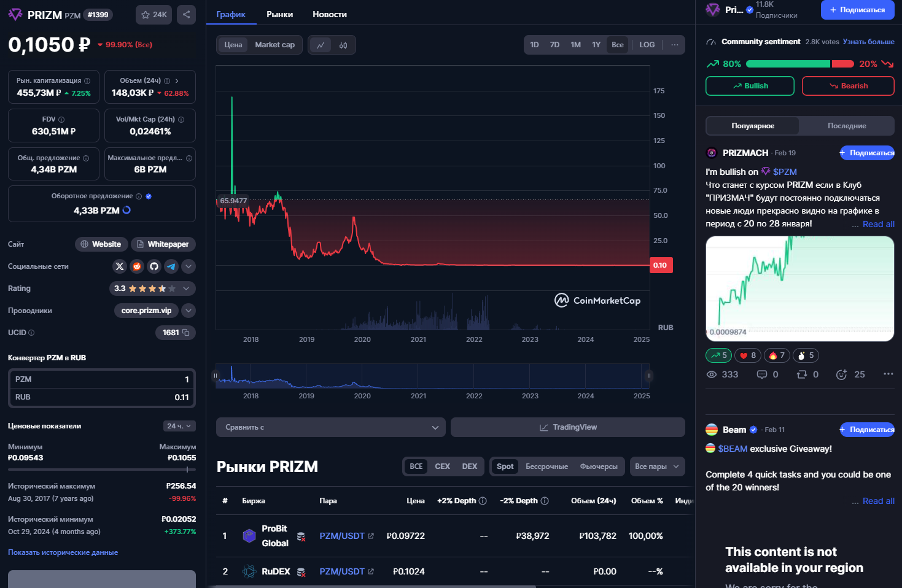The image size is (902, 588).
Task: Grab the left handle of chart range slider
Action: [x=216, y=376]
